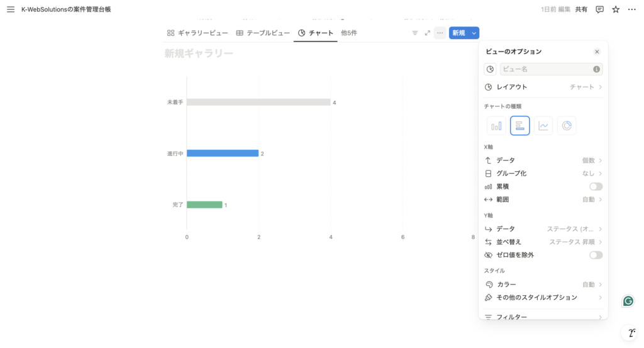The image size is (644, 348).
Task: Switch to the ギャラリービュー tab
Action: (197, 33)
